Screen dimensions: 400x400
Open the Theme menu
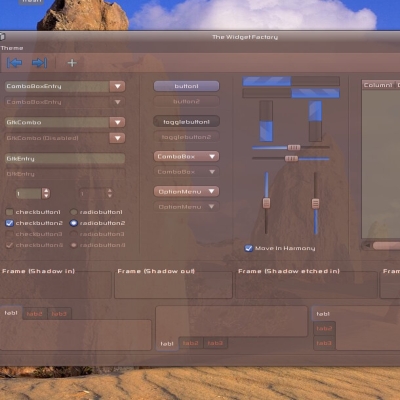tap(12, 48)
